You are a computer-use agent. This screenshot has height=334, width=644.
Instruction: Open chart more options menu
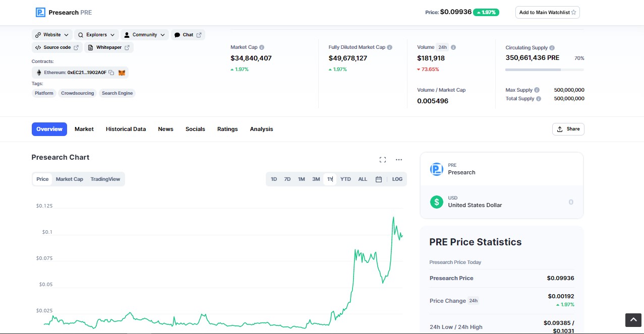[399, 160]
